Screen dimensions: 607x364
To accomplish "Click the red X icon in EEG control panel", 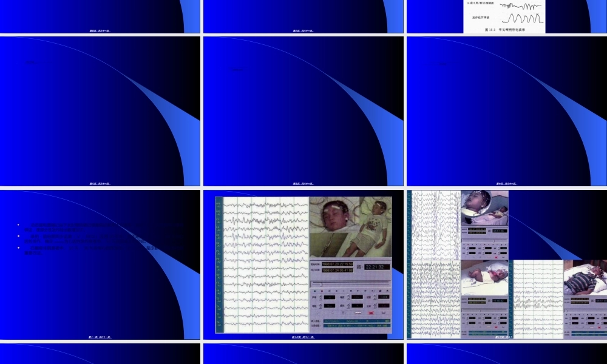I will click(x=370, y=312).
